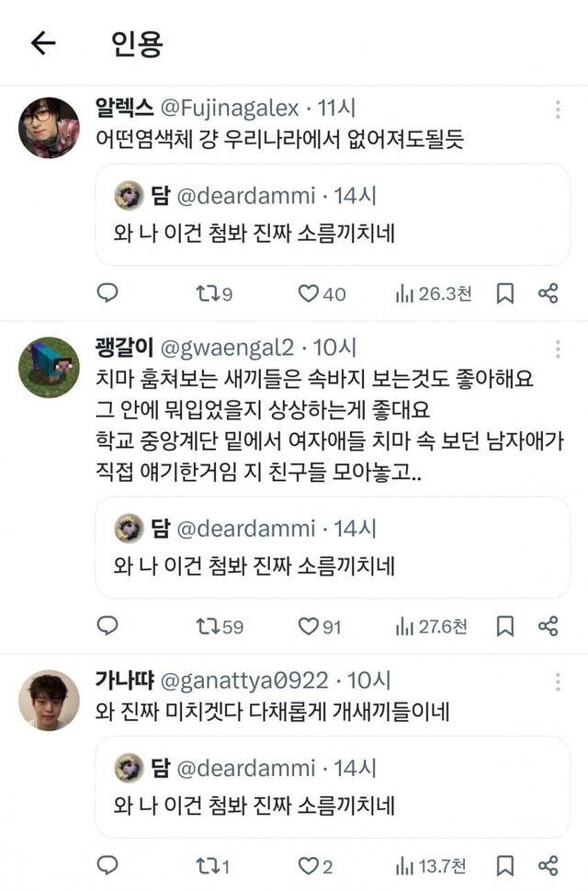View 가나따's avatar photo

point(49,700)
